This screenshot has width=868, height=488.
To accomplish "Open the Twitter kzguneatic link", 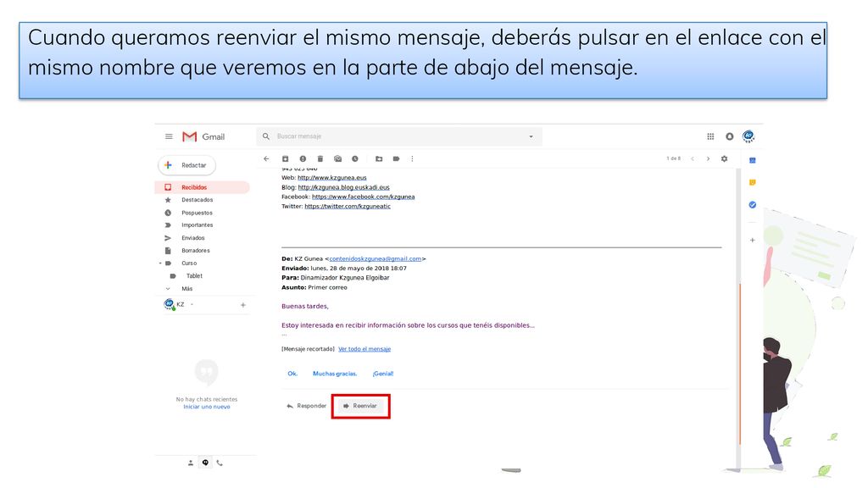I will point(348,207).
